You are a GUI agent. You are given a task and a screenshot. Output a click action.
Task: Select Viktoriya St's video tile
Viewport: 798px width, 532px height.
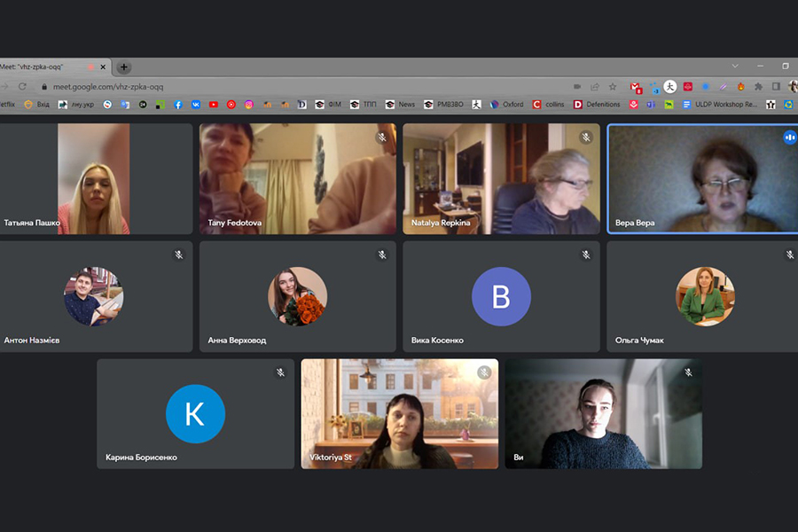pyautogui.click(x=400, y=414)
